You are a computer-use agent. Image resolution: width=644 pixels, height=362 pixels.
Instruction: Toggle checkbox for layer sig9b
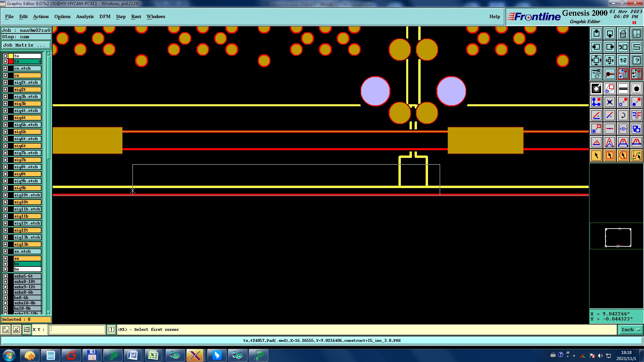[5, 188]
